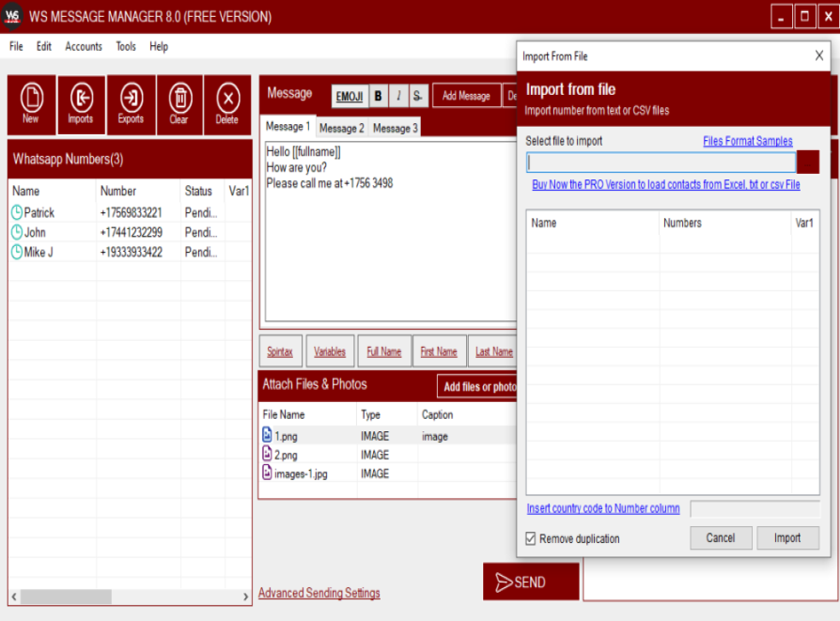Click the Cancel button
This screenshot has width=840, height=621.
tap(721, 538)
